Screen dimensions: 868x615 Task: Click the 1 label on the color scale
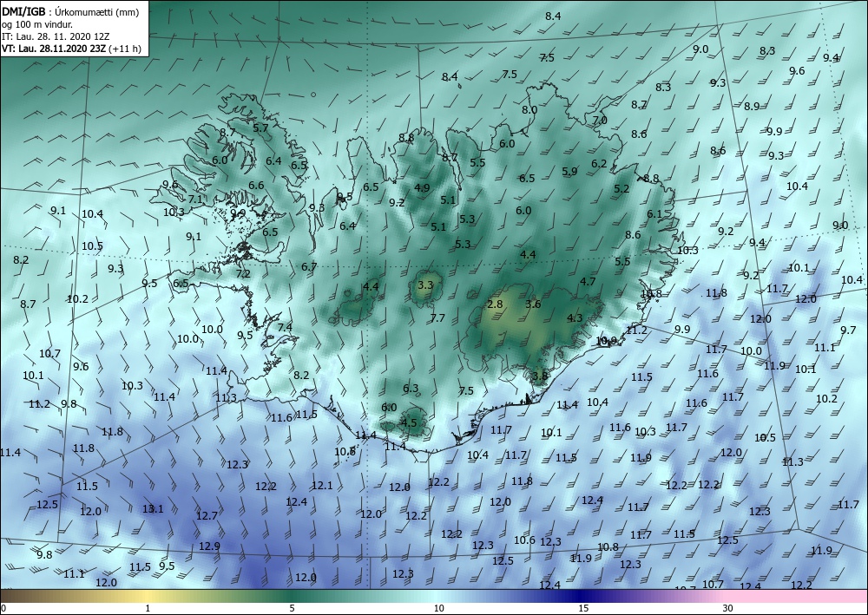(148, 609)
